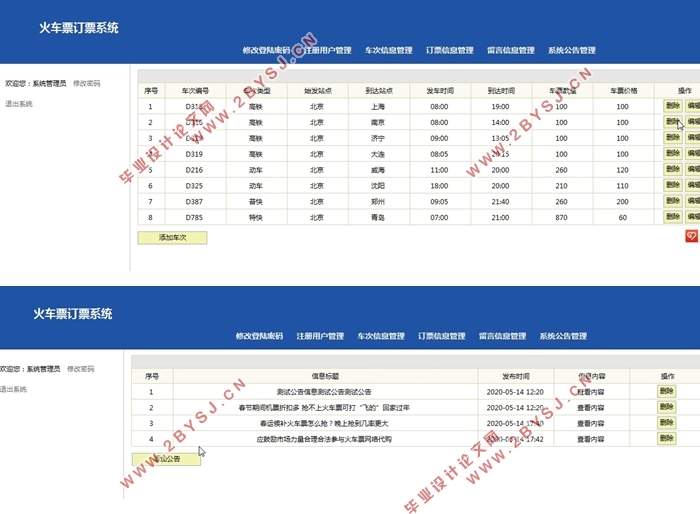
Task: Click 系统管理员 welcome text on train page
Action: click(49, 83)
